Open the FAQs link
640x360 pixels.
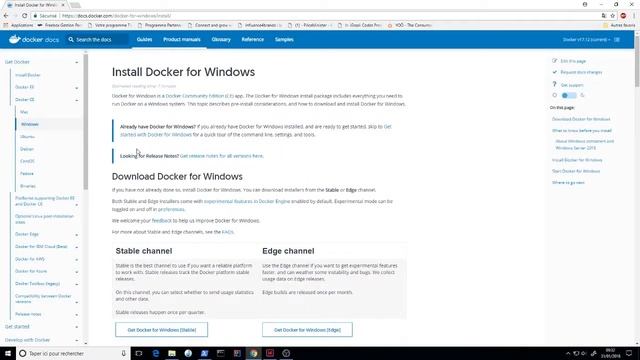pyautogui.click(x=227, y=232)
